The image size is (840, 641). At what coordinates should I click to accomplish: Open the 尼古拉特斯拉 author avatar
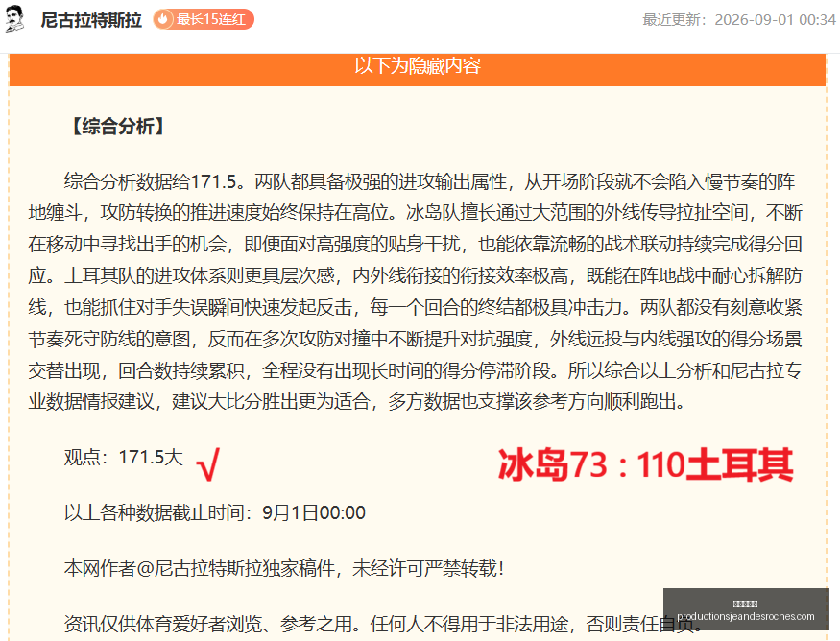pos(14,19)
